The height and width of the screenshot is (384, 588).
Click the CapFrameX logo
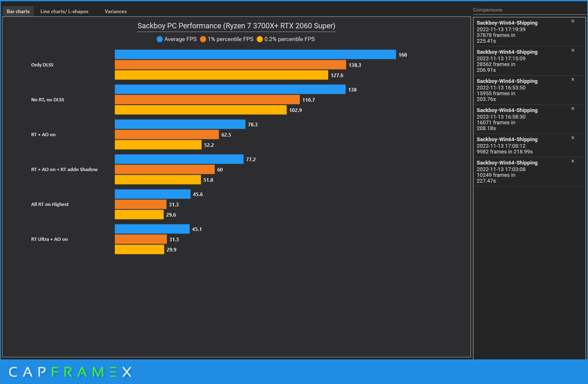click(x=70, y=372)
